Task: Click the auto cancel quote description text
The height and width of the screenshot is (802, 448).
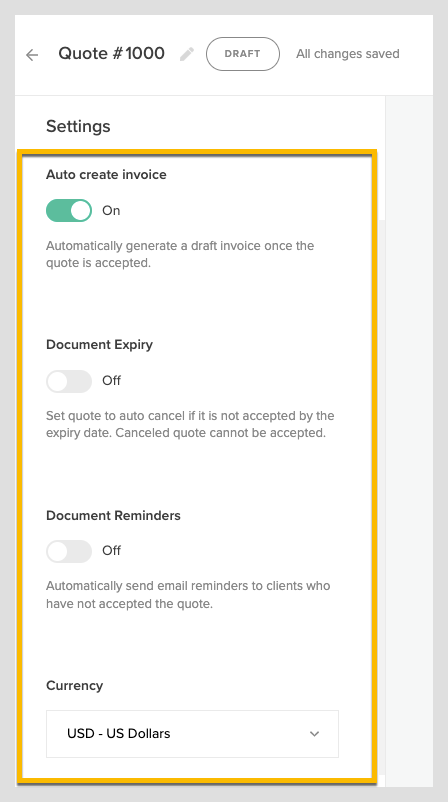Action: (190, 424)
